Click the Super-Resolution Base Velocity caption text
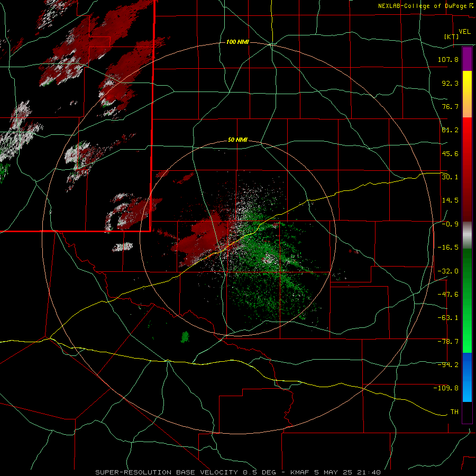The image size is (476, 476). tap(238, 472)
